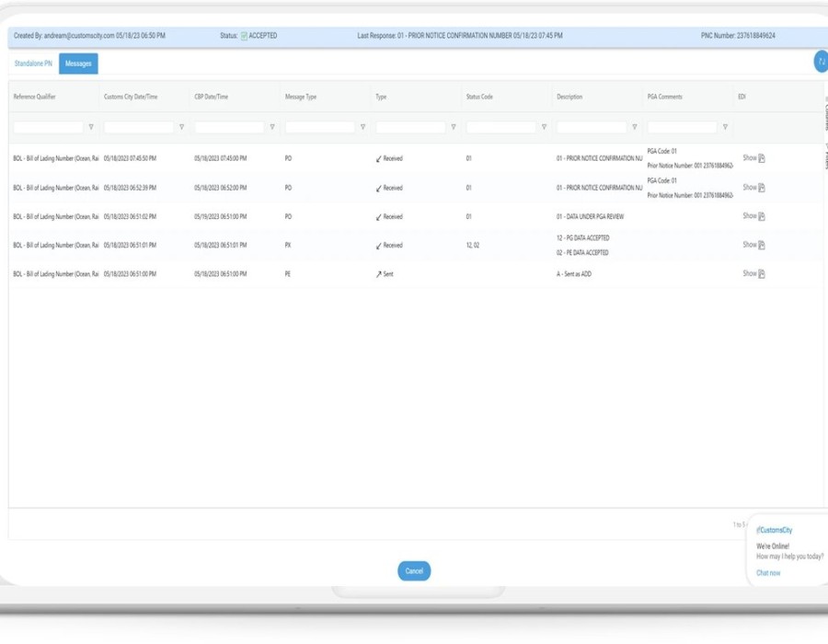Select the Messages tab

[x=78, y=63]
